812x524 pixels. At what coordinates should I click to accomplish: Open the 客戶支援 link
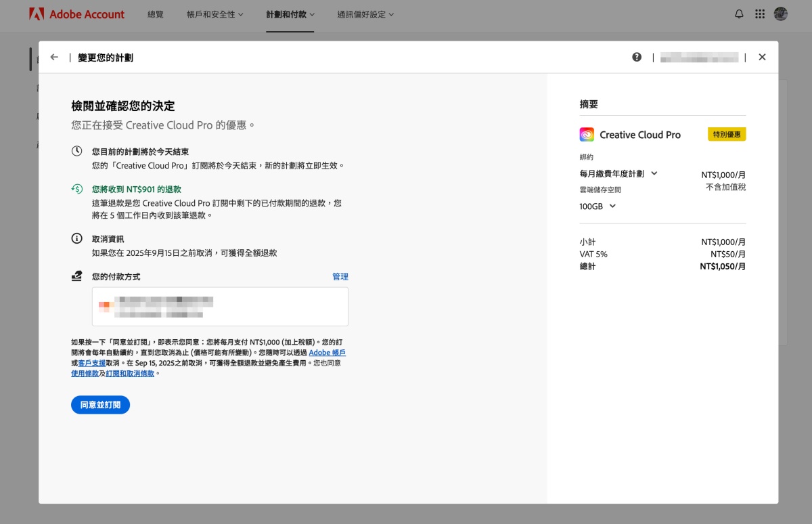click(91, 363)
